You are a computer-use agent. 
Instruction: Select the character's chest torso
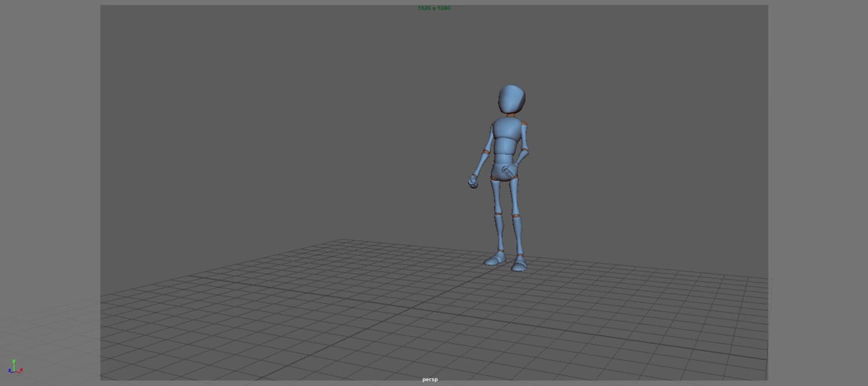506,129
